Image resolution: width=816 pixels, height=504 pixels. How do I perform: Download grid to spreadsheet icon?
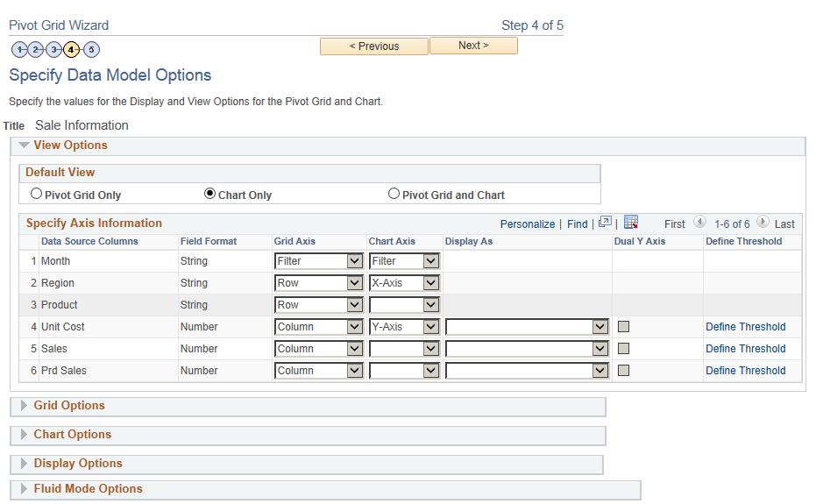pyautogui.click(x=631, y=223)
